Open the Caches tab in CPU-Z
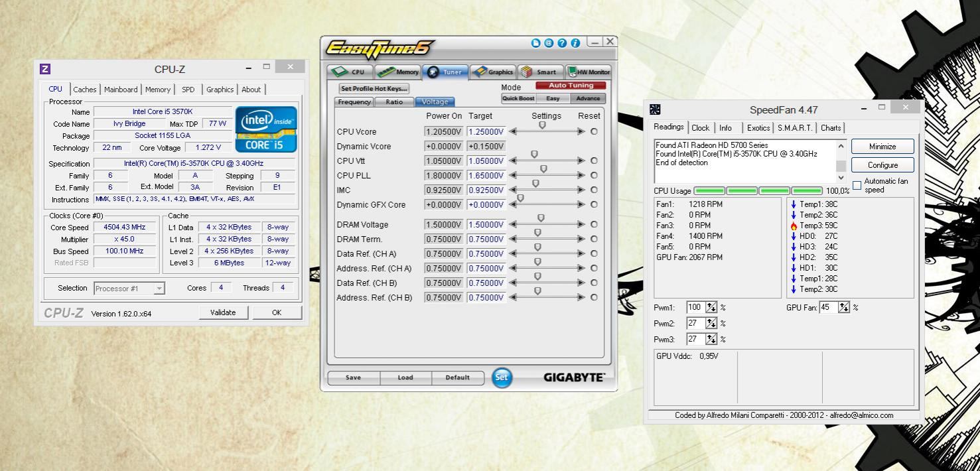The width and height of the screenshot is (980, 471). 85,90
